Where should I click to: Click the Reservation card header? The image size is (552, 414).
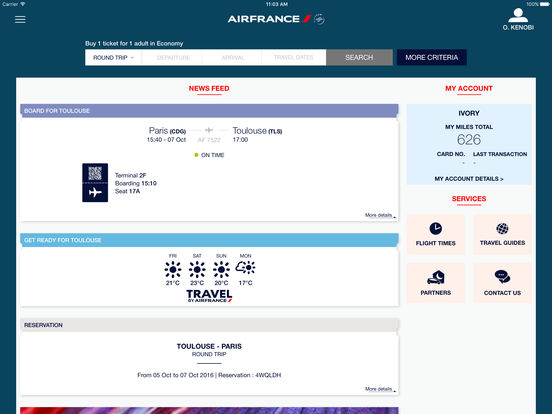209,325
